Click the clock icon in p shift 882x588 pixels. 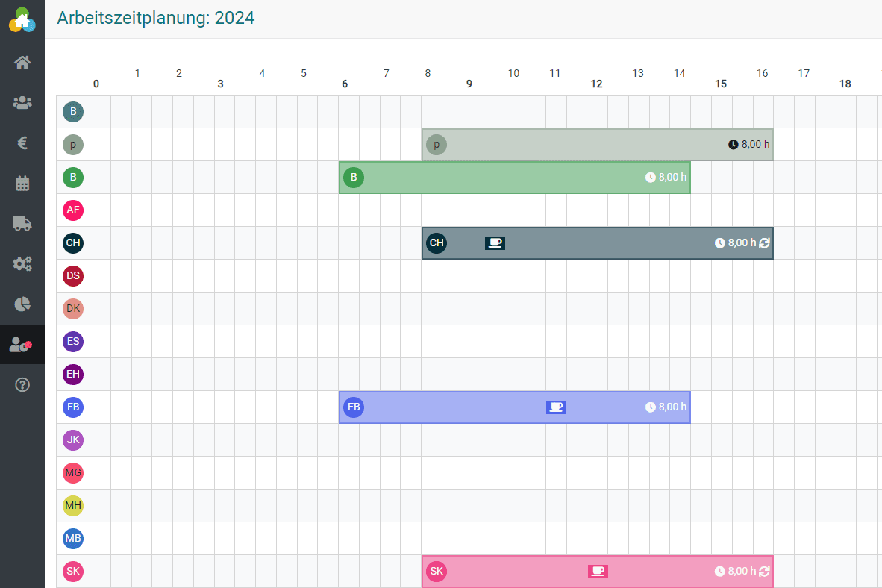[x=734, y=145]
